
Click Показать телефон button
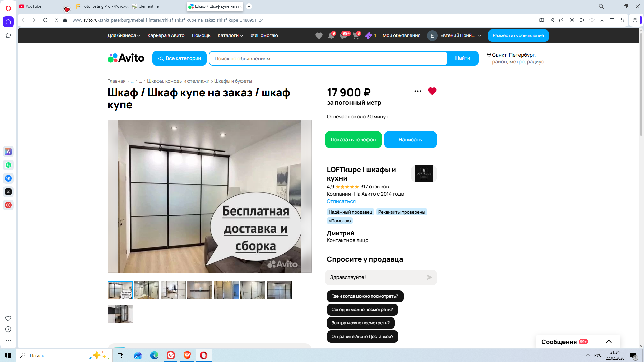[x=353, y=140]
